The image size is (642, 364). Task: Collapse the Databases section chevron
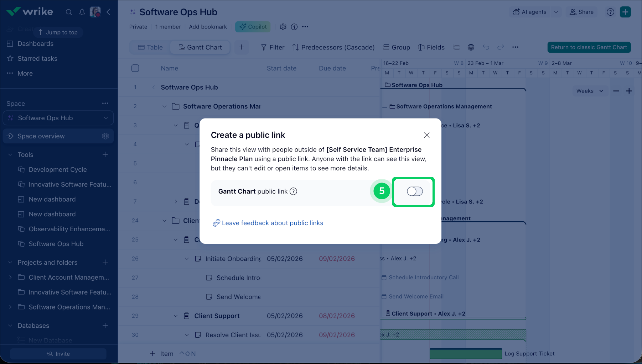(x=10, y=326)
